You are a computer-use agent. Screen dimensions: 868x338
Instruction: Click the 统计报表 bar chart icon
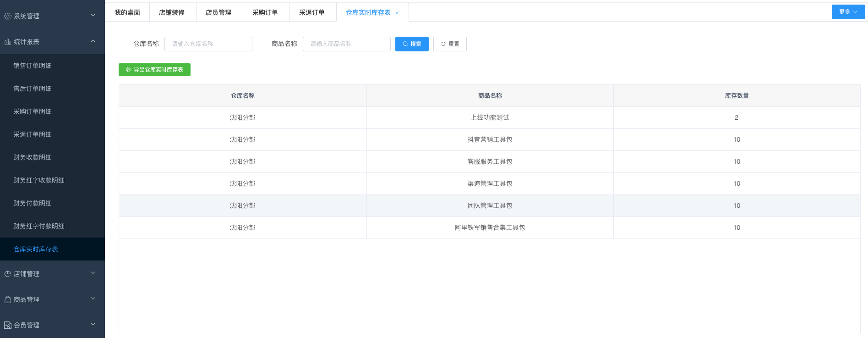(x=8, y=42)
